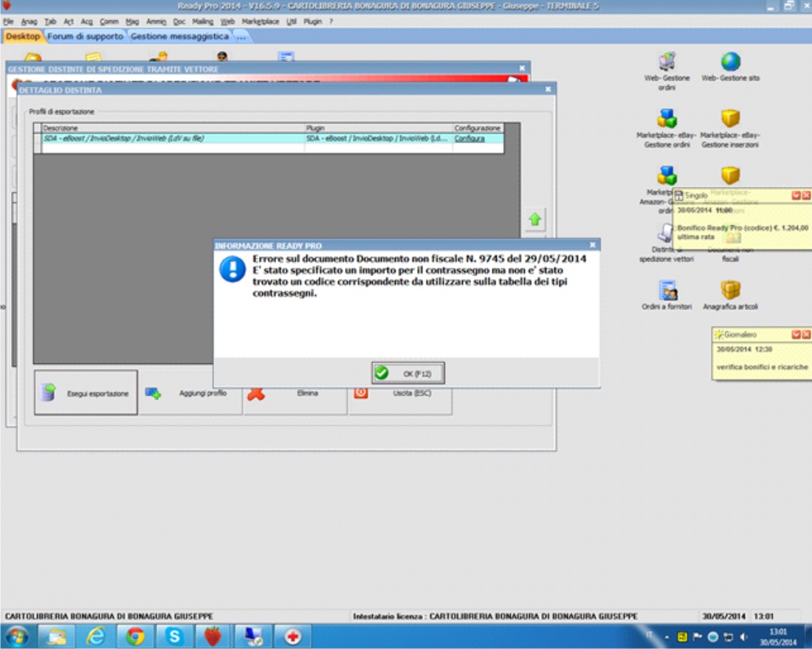This screenshot has height=649, width=812.
Task: Open Anagrafica articoli icon
Action: tap(730, 295)
